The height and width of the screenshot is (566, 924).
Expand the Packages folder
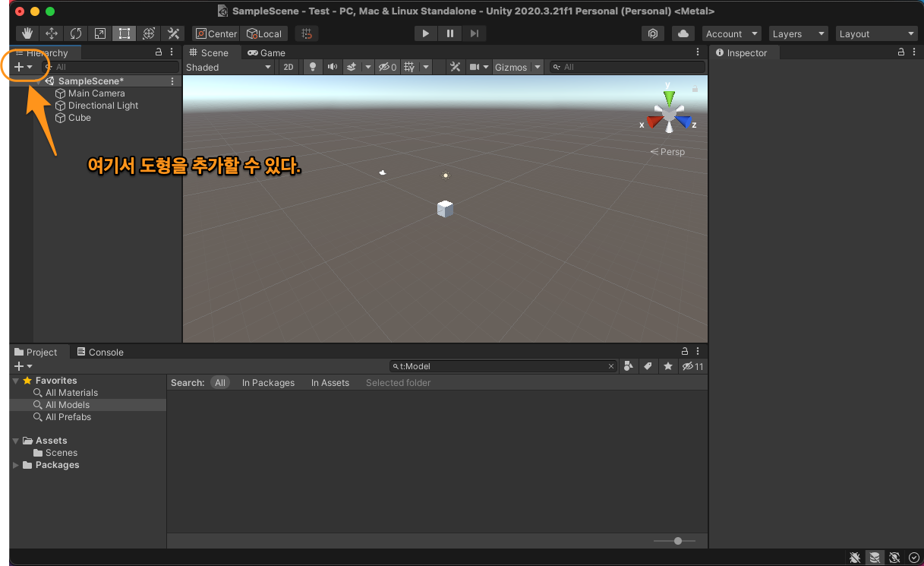click(16, 465)
